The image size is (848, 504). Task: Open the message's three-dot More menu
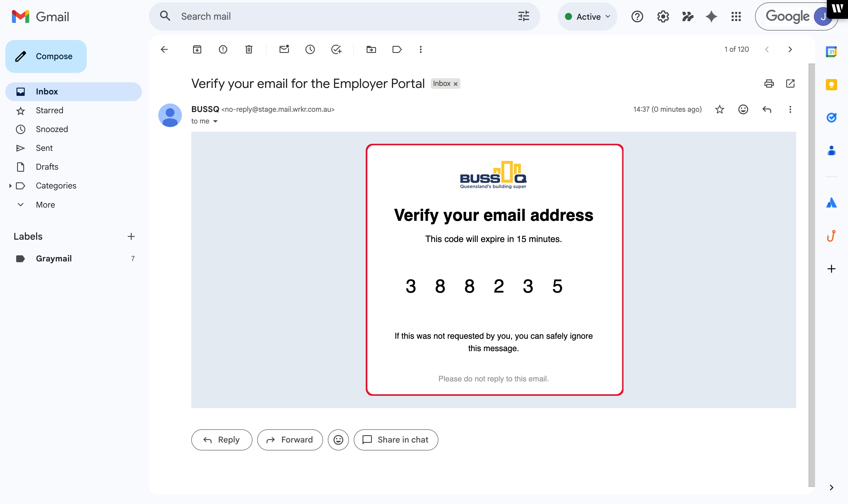pyautogui.click(x=790, y=109)
